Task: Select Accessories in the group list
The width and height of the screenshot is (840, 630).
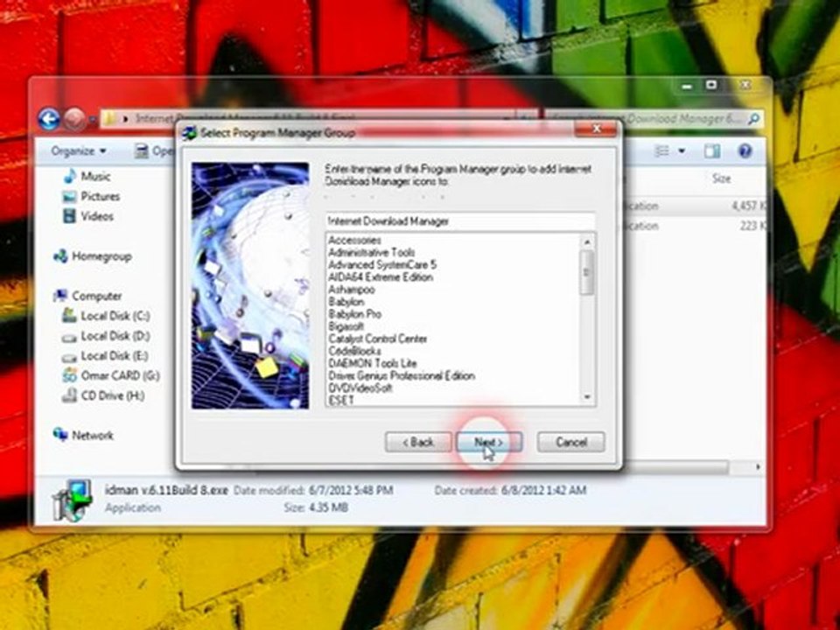Action: pyautogui.click(x=354, y=240)
